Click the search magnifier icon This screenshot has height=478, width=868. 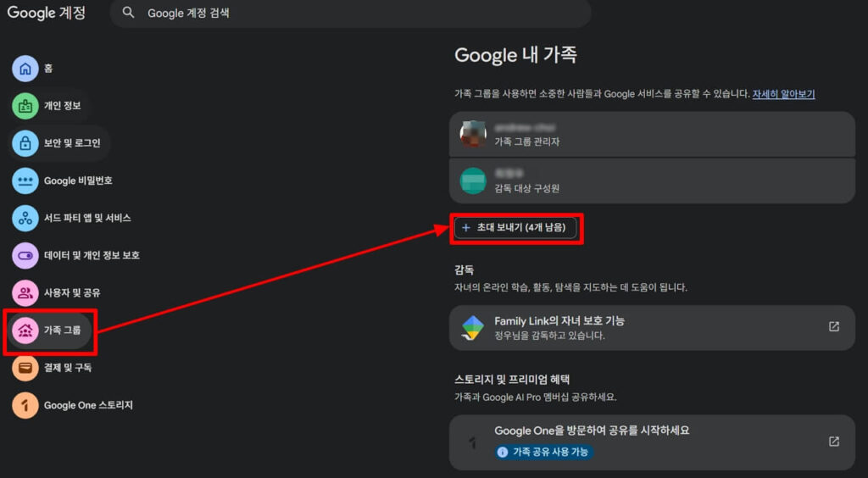pyautogui.click(x=128, y=13)
